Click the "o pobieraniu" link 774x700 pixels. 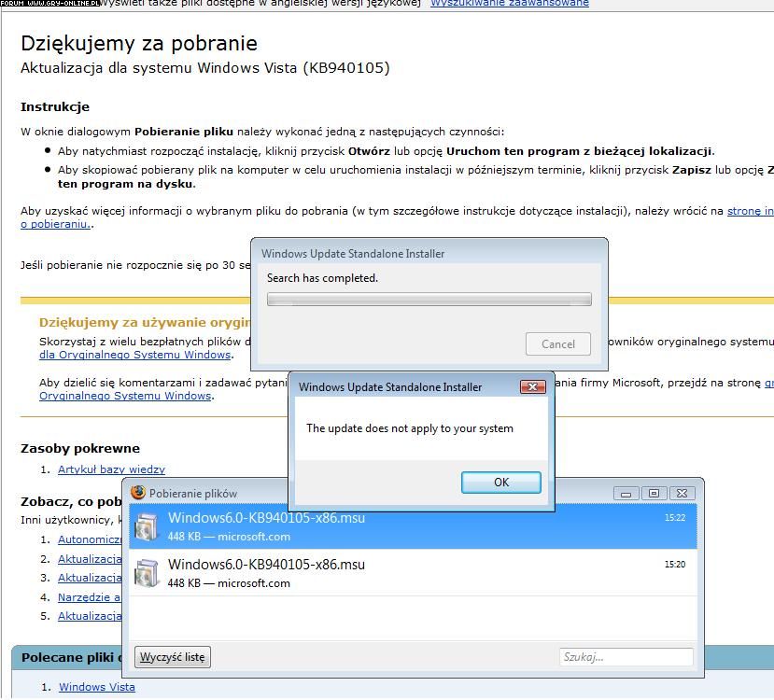click(55, 224)
